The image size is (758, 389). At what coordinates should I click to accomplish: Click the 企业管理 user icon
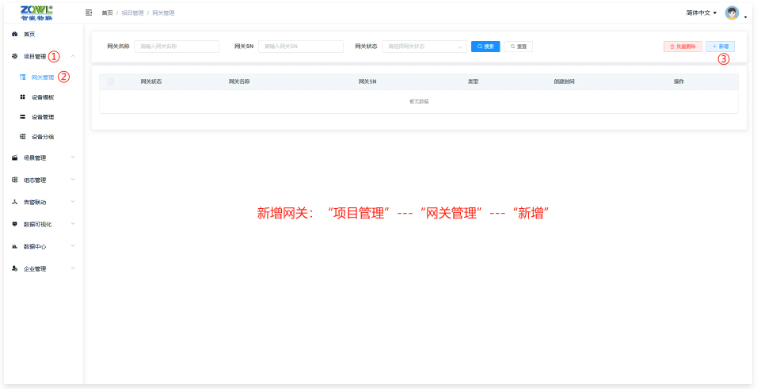point(15,269)
